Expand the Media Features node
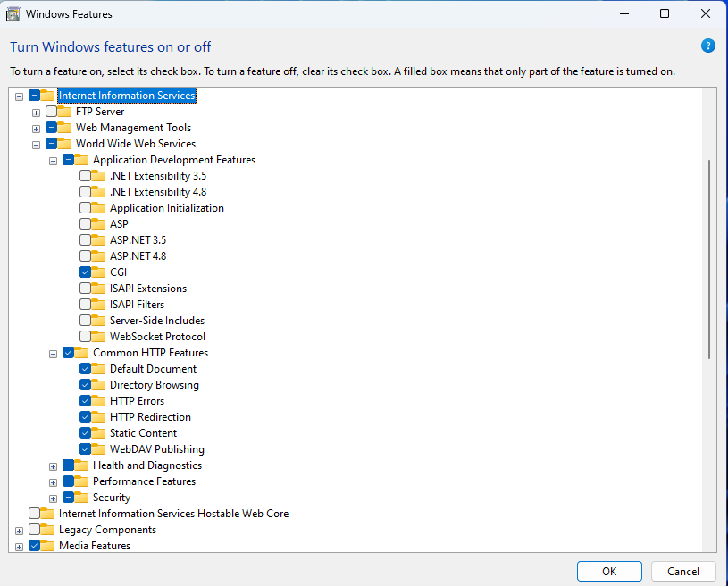Viewport: 728px width, 586px height. (19, 547)
